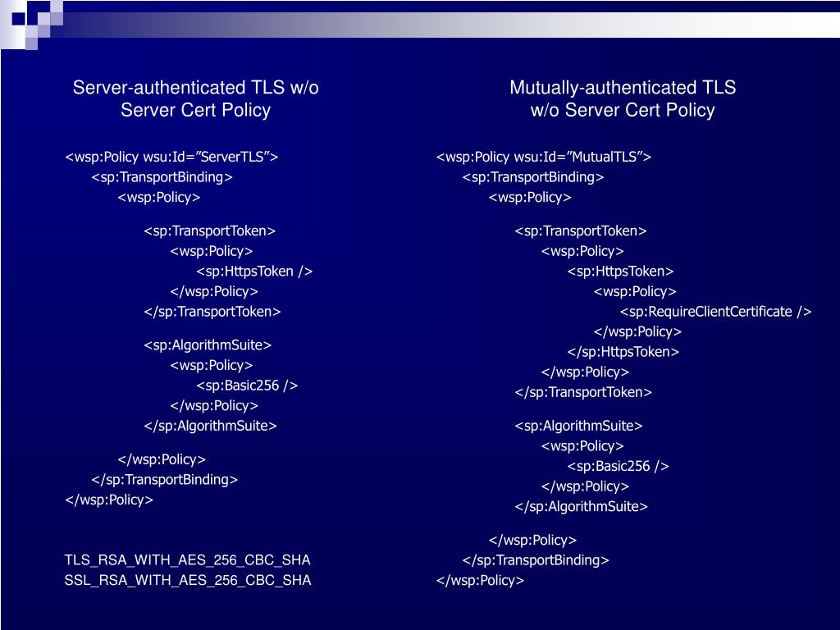Click </sp:TransportToken> closing tag in MutualTLS policy
Screen dimensions: 840x630
583,392
